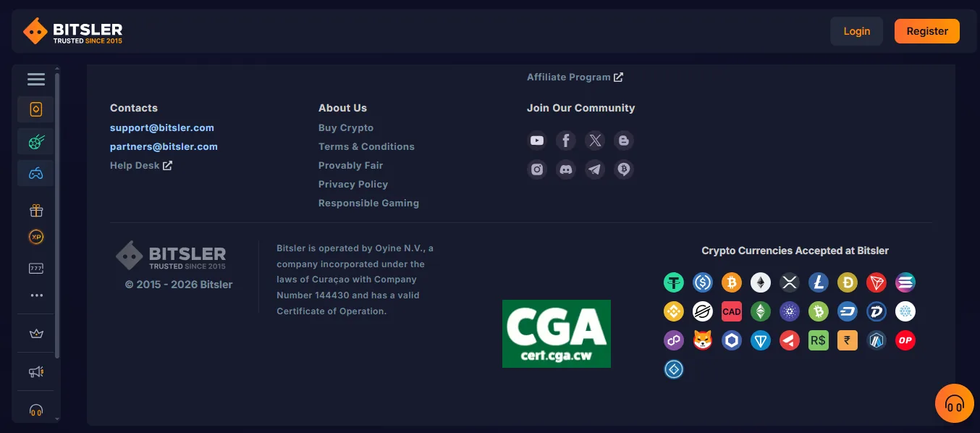The height and width of the screenshot is (433, 980).
Task: Click the green Bitcoin Cash icon
Action: [819, 311]
